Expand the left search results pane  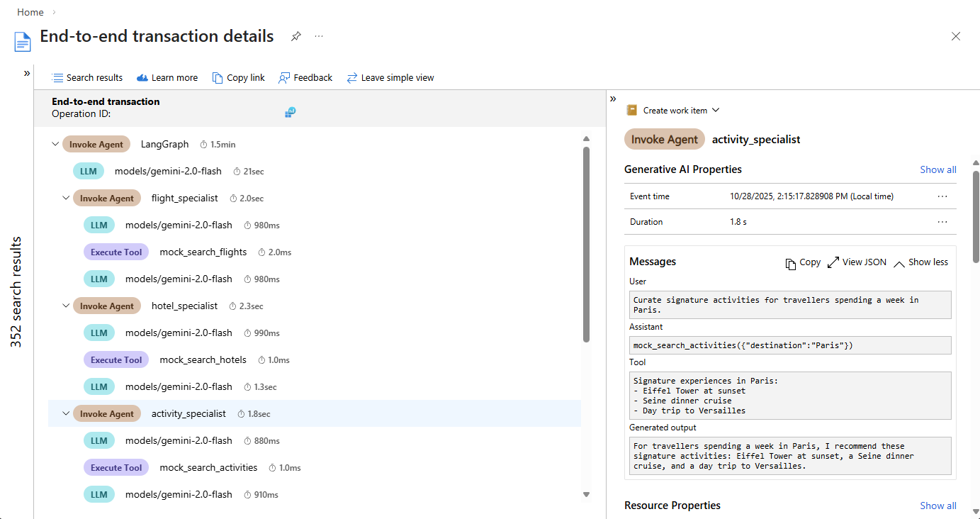pos(27,73)
